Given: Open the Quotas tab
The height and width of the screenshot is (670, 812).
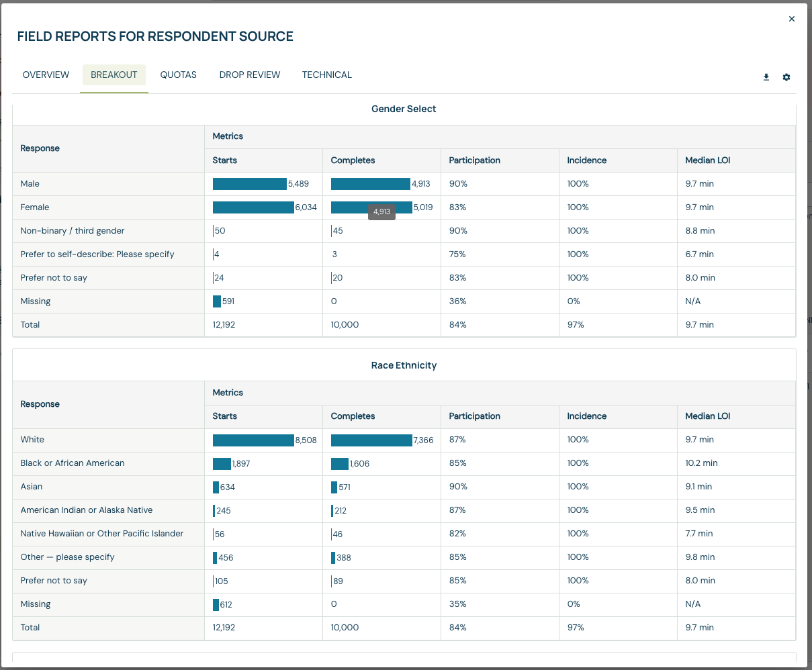Looking at the screenshot, I should (x=179, y=75).
